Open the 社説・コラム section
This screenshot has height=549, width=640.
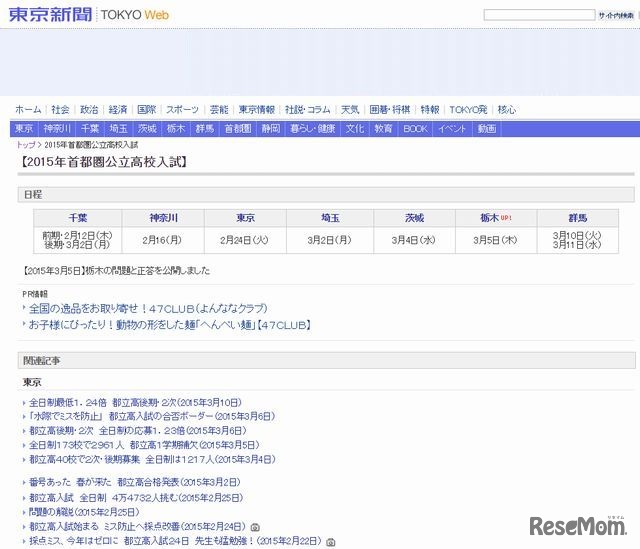(307, 109)
